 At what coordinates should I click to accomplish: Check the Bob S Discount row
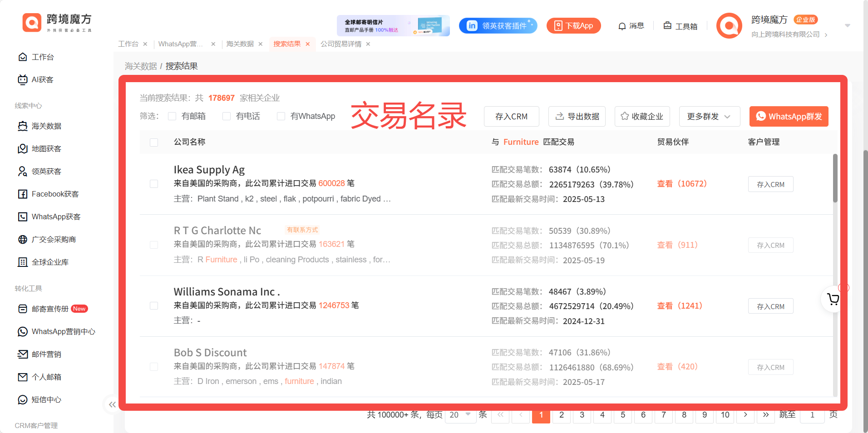[x=154, y=366]
